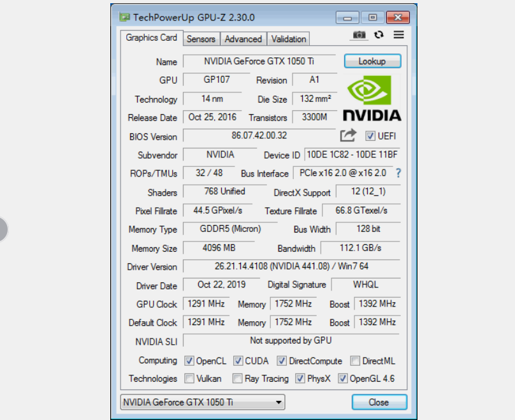Click the GPU-Z title bar app icon
Image resolution: width=515 pixels, height=420 pixels.
[x=125, y=17]
